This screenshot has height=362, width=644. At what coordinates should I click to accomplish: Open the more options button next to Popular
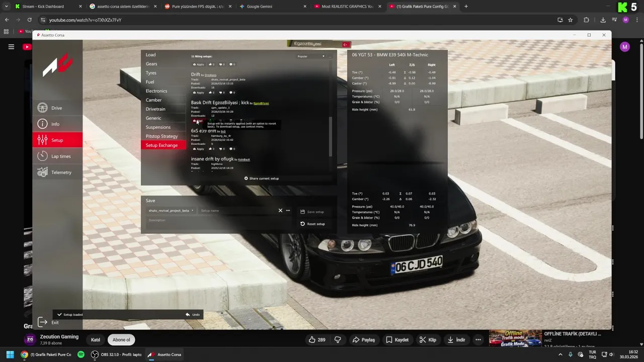click(330, 56)
